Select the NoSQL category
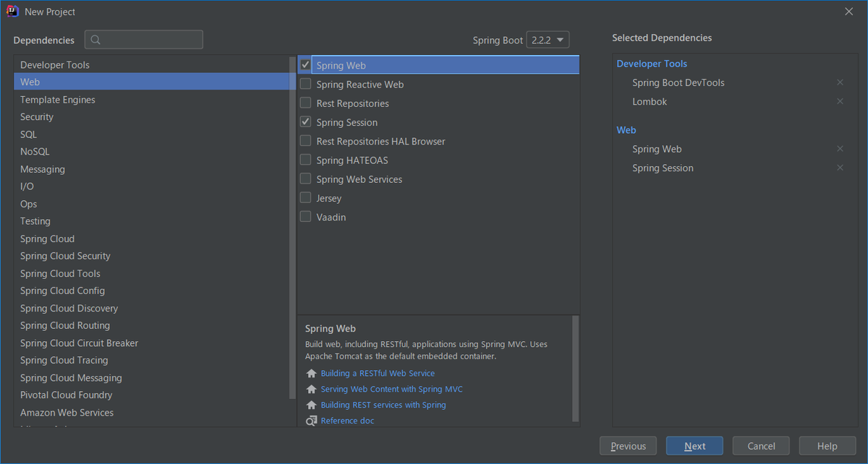This screenshot has width=868, height=464. pos(151,152)
